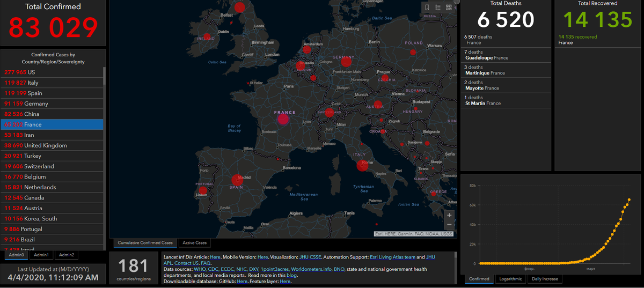Select Canada in the country list
644x288 pixels.
tap(52, 198)
